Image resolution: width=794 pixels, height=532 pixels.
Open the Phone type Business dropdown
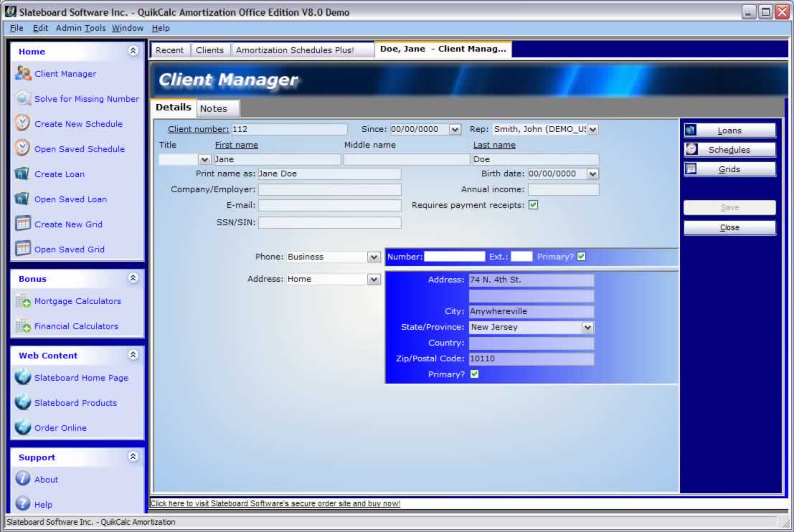374,257
